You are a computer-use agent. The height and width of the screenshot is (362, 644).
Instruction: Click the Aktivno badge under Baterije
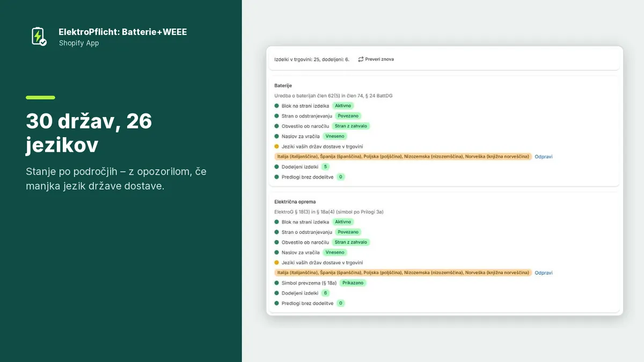(x=343, y=106)
